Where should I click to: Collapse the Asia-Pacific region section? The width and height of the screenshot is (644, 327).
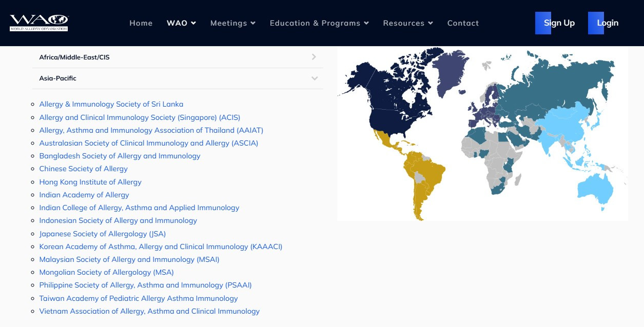point(177,78)
